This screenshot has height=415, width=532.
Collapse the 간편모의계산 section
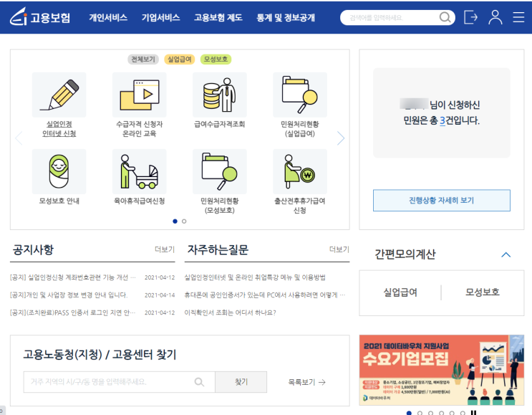[x=506, y=254]
